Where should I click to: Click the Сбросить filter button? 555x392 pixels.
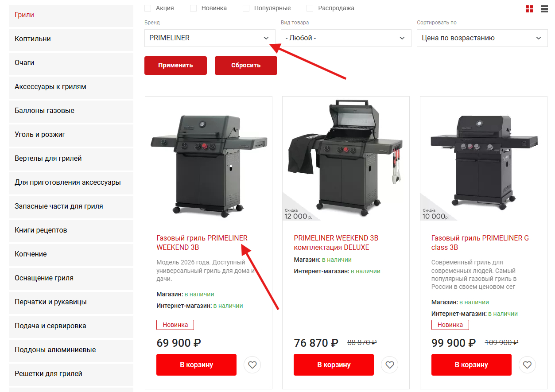tap(246, 66)
